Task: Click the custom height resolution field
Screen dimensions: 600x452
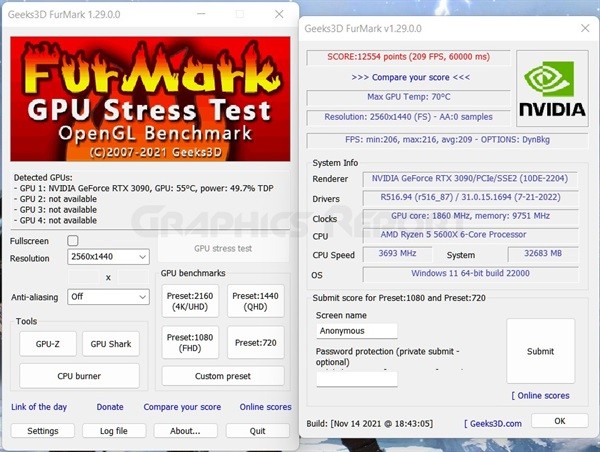Action: click(x=133, y=277)
